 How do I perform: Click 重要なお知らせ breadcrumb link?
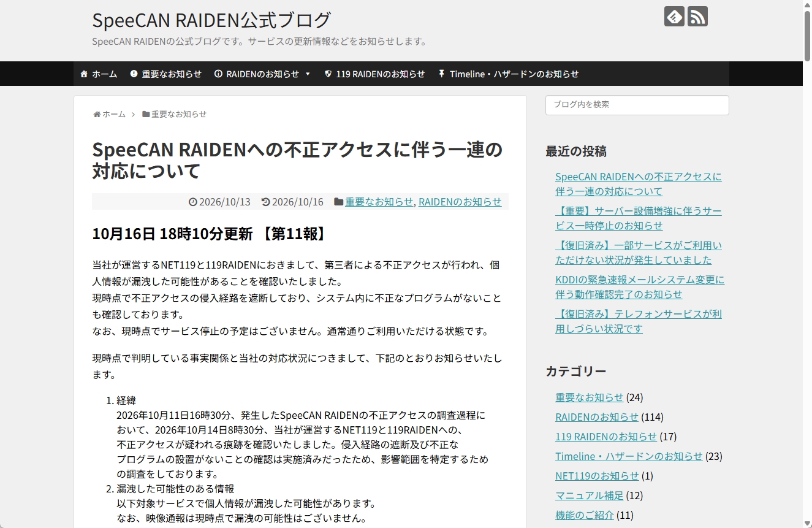(x=179, y=114)
